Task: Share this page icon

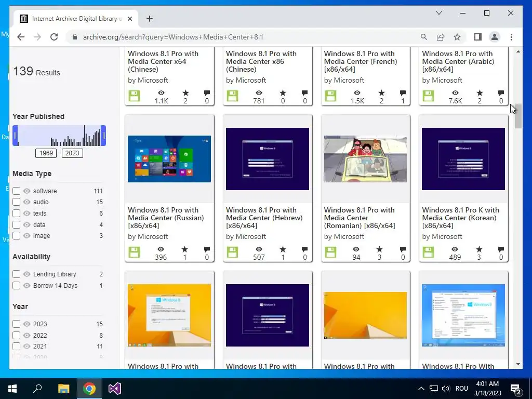Action: pyautogui.click(x=441, y=37)
